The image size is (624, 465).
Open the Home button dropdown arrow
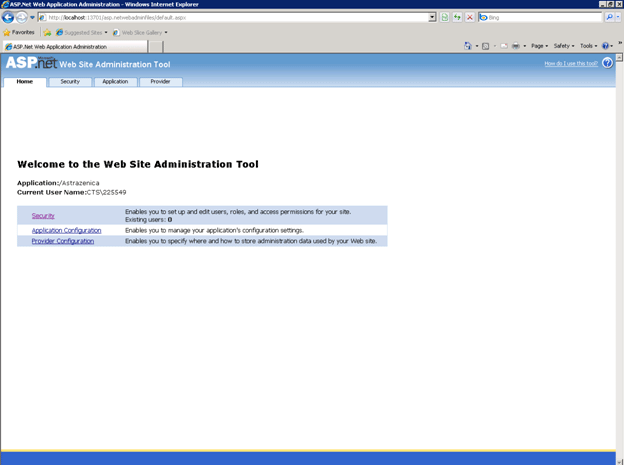477,46
